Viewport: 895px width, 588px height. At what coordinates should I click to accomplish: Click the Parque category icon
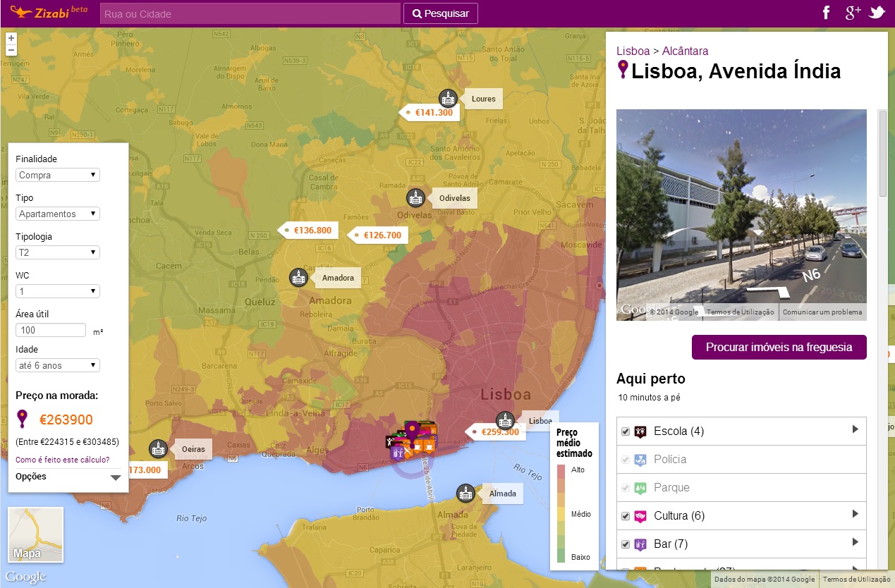click(x=640, y=488)
